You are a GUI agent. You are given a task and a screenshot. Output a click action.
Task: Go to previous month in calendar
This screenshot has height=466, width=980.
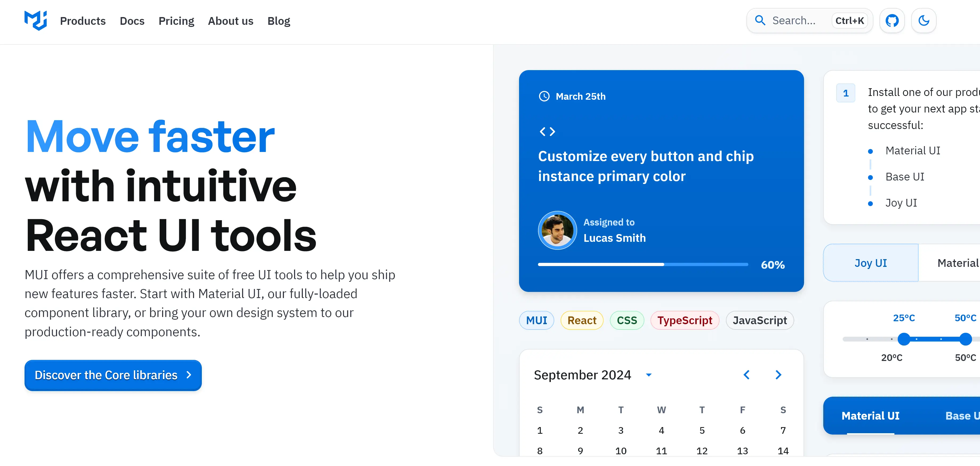pyautogui.click(x=746, y=375)
